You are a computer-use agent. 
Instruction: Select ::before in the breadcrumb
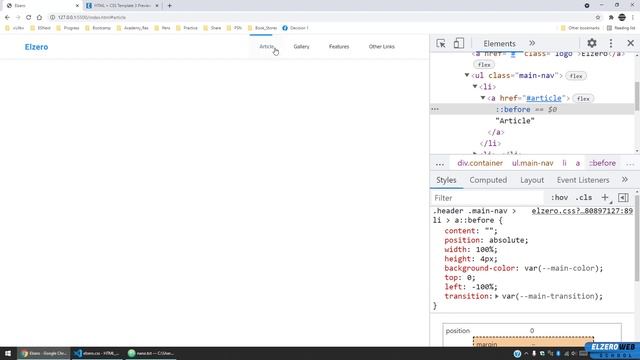pos(602,163)
